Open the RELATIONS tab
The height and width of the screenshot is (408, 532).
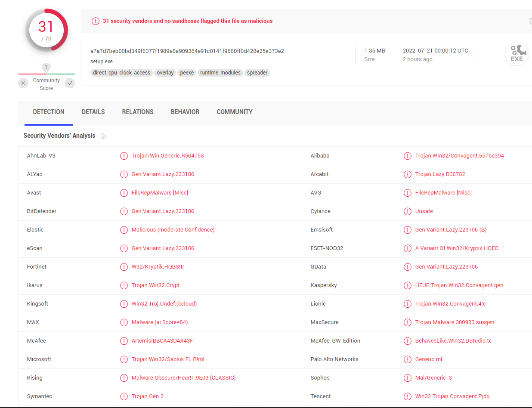click(138, 112)
